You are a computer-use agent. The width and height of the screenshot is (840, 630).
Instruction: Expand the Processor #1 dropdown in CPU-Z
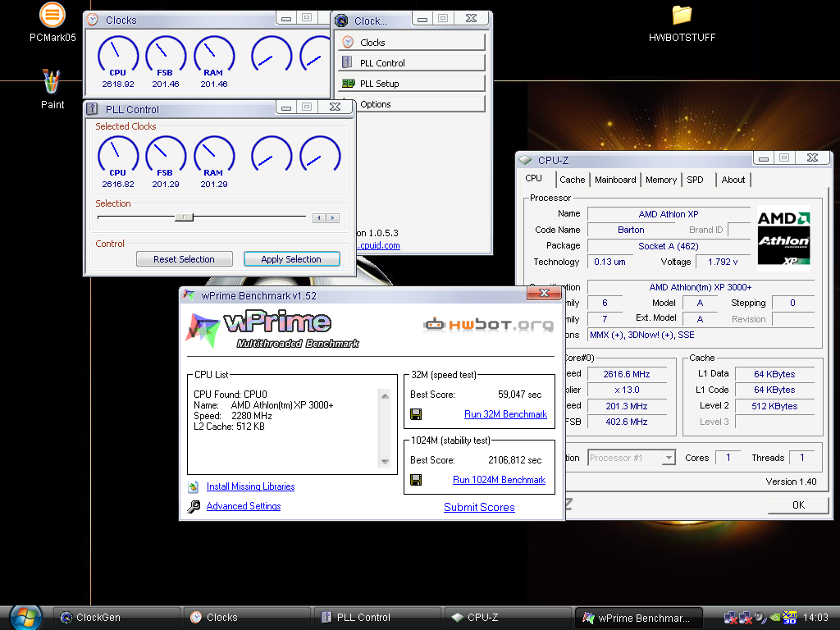click(x=668, y=458)
